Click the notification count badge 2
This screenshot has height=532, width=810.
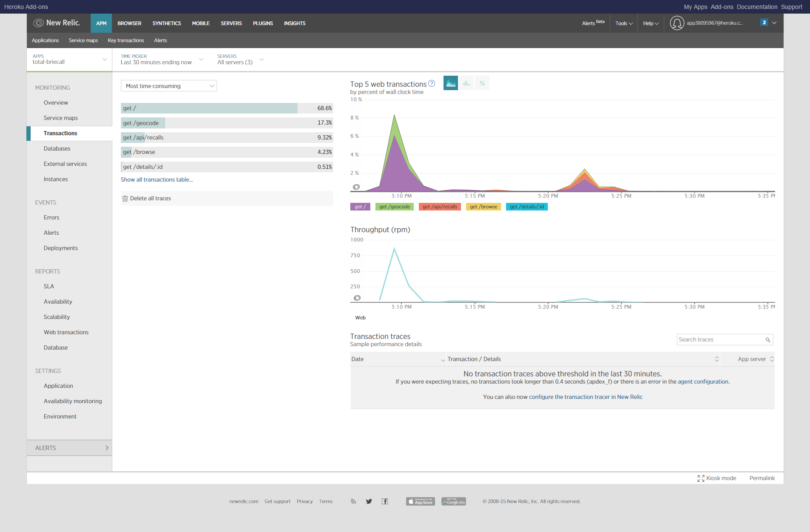pos(764,23)
